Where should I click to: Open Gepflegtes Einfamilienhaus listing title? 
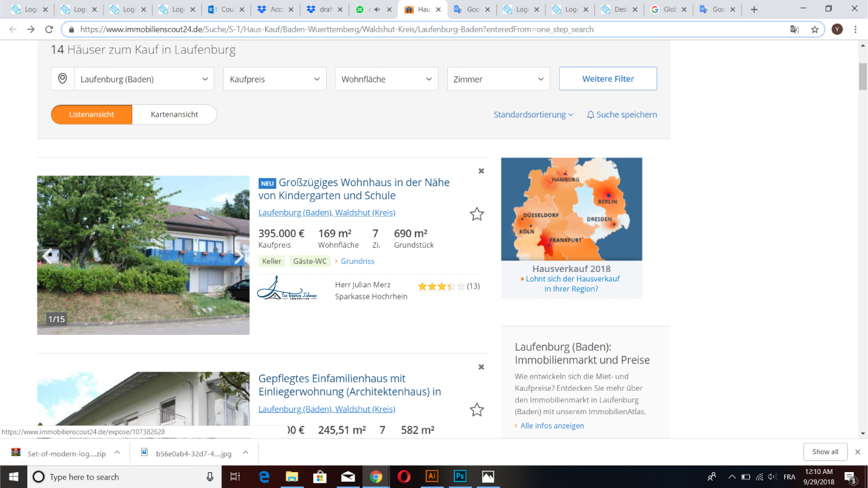point(349,385)
